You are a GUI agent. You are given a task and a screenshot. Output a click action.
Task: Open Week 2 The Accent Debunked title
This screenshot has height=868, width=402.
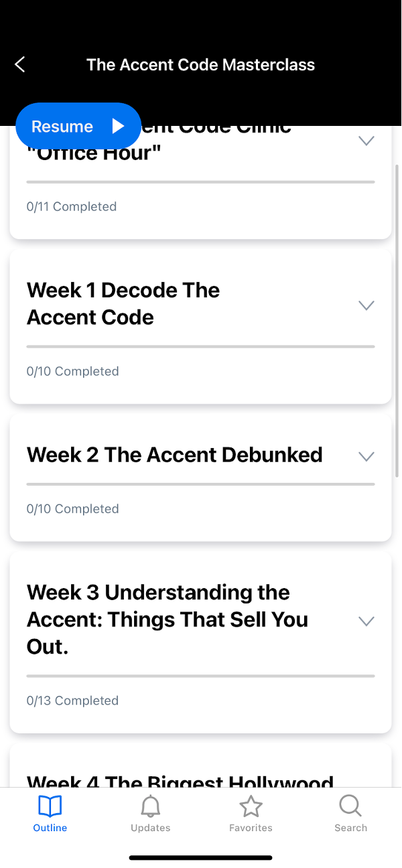pyautogui.click(x=175, y=455)
